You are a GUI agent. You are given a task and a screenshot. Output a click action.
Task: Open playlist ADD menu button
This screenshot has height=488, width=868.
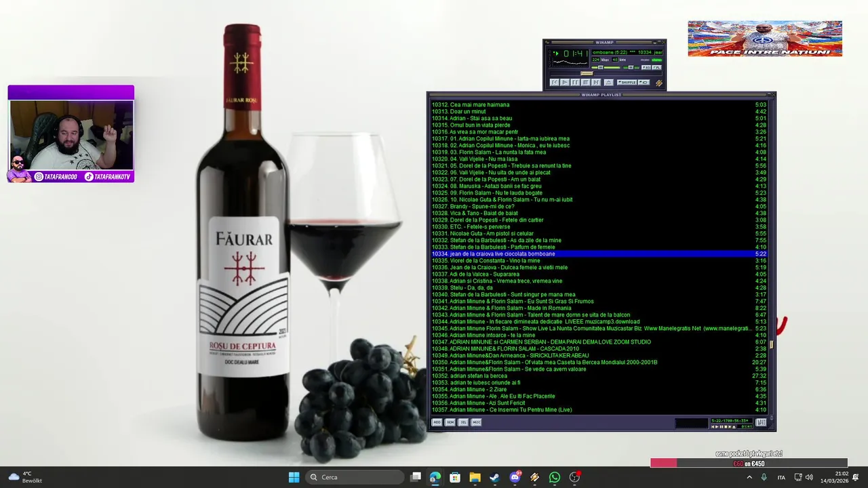point(437,422)
